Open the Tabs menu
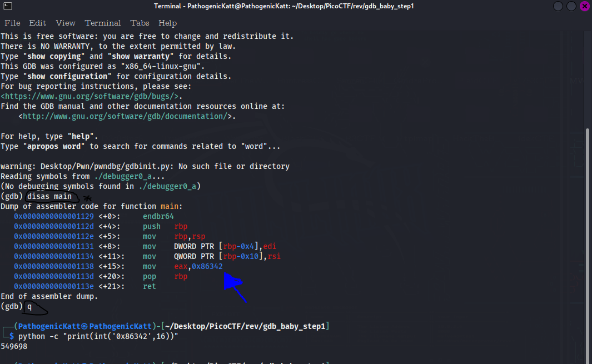Viewport: 592px width, 364px height. click(140, 23)
